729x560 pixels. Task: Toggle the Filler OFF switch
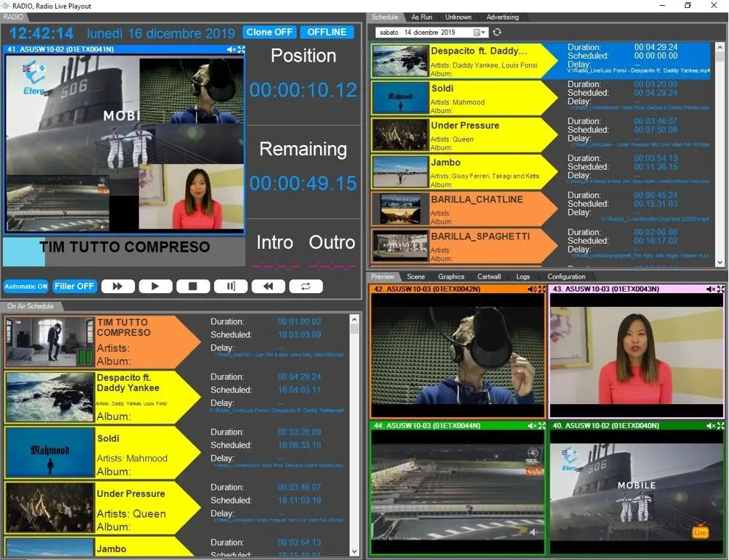pos(74,287)
